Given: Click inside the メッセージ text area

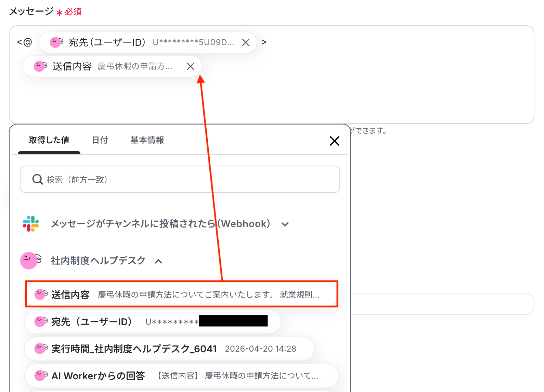Looking at the screenshot, I should point(272,75).
